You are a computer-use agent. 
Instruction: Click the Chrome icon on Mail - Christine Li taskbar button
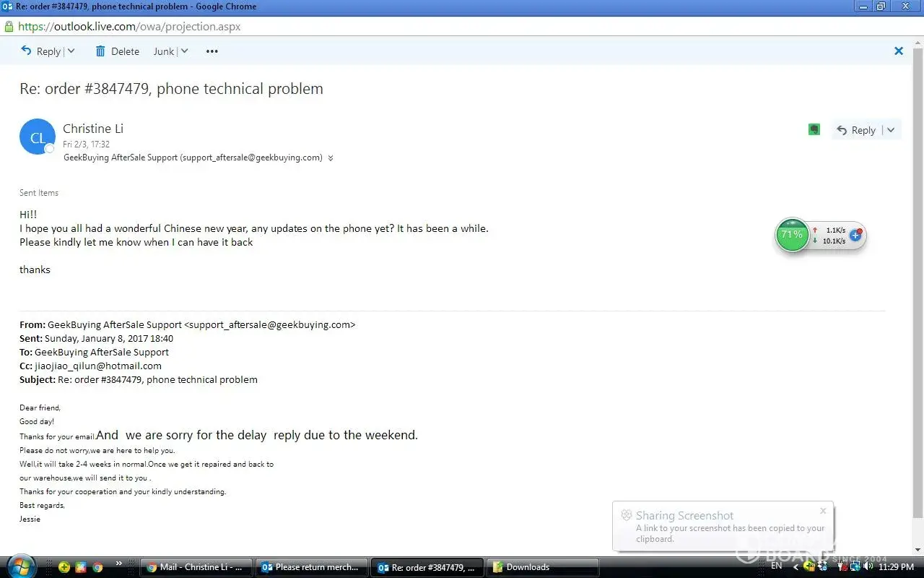[152, 567]
